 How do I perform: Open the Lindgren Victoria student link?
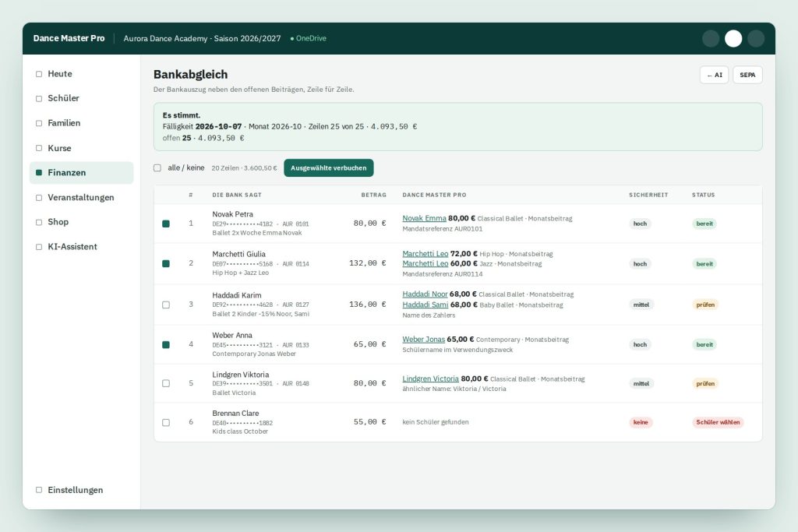(x=430, y=379)
